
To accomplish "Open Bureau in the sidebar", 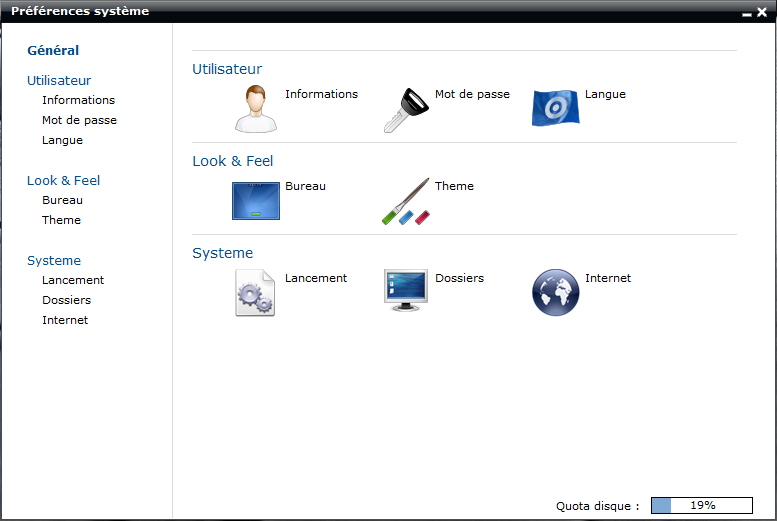I will 62,200.
